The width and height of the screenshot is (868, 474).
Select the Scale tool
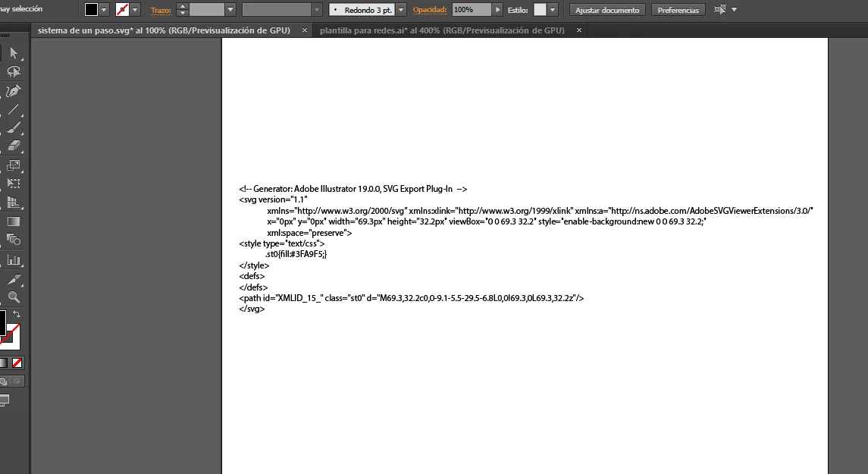point(14,165)
